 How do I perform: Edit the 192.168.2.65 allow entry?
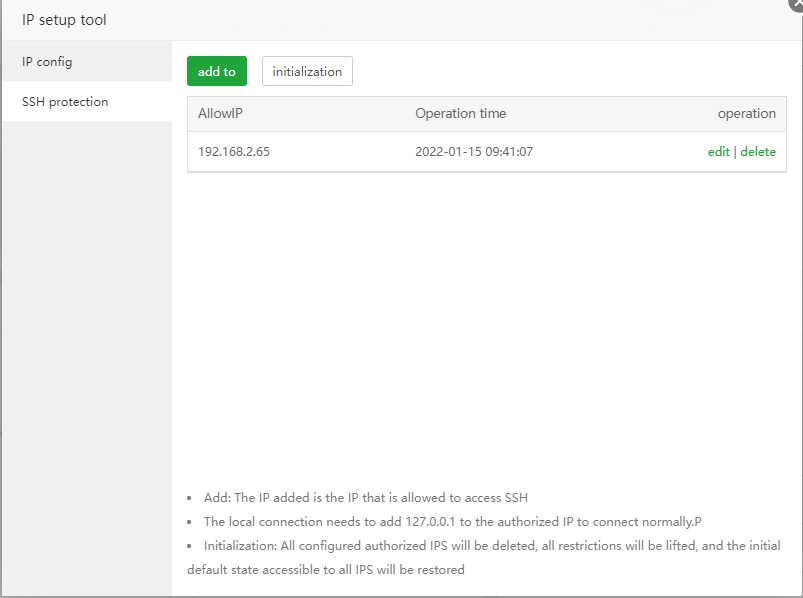(718, 152)
